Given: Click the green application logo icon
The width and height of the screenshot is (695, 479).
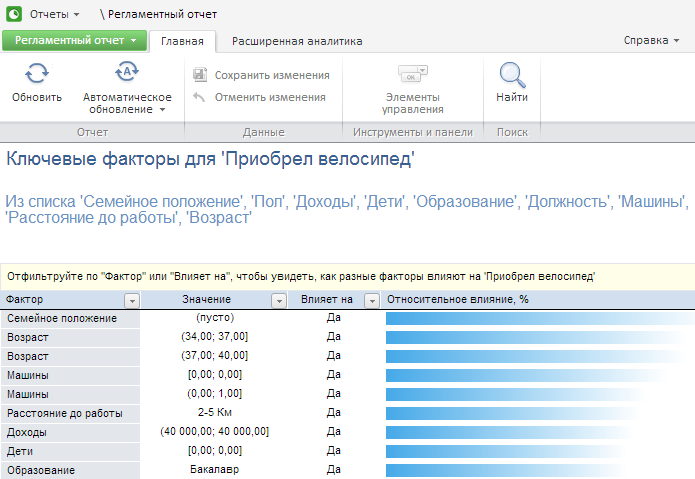Looking at the screenshot, I should click(x=14, y=15).
